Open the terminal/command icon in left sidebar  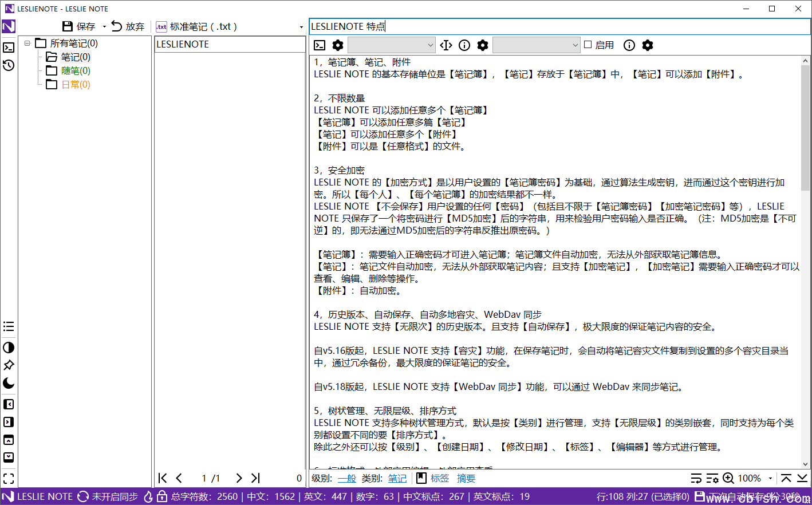pyautogui.click(x=8, y=48)
